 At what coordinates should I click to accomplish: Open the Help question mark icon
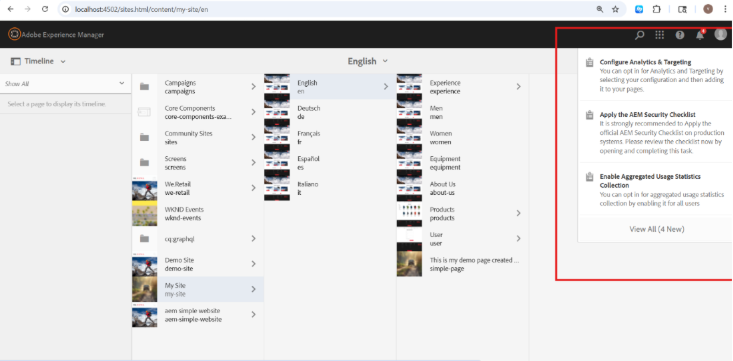click(x=680, y=35)
